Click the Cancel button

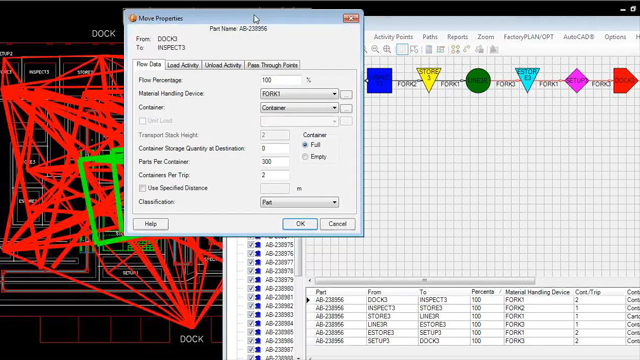pyautogui.click(x=338, y=224)
